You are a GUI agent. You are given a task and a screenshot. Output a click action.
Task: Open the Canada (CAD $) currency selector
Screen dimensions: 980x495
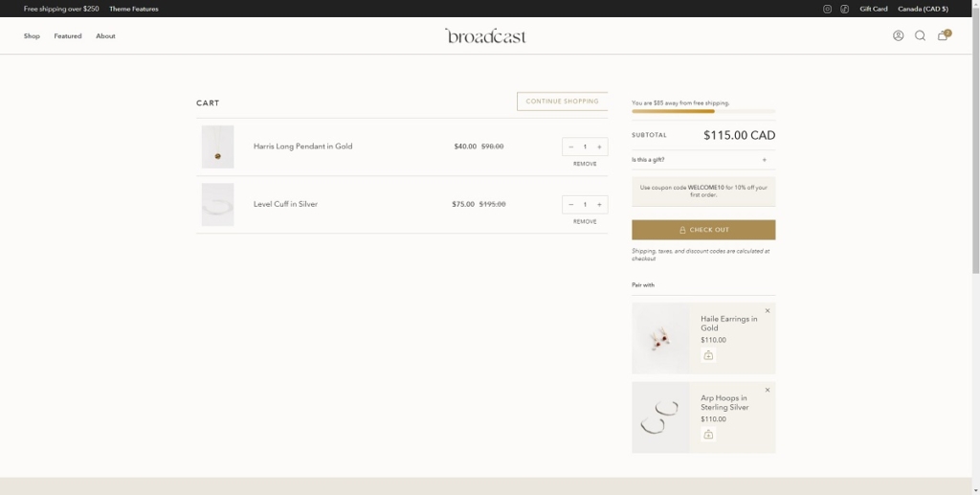point(923,9)
